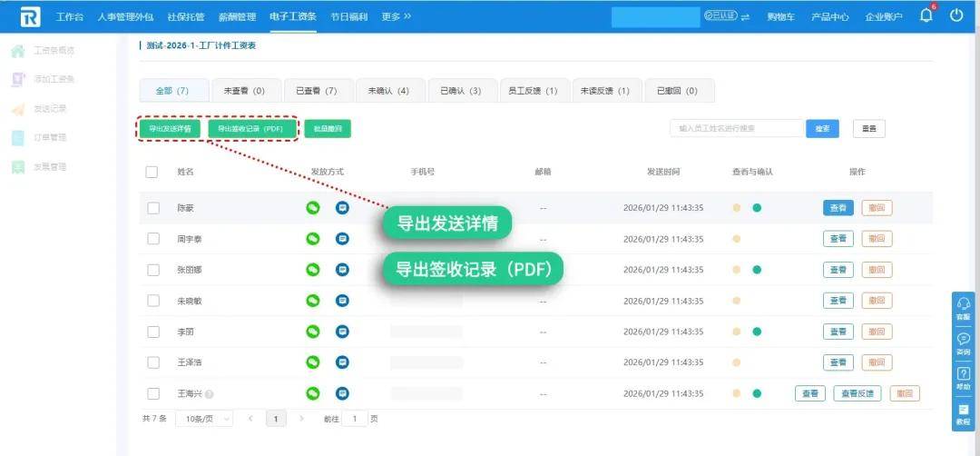This screenshot has width=980, height=456.
Task: Click SMS icon in 周宇泰 row
Action: point(342,239)
